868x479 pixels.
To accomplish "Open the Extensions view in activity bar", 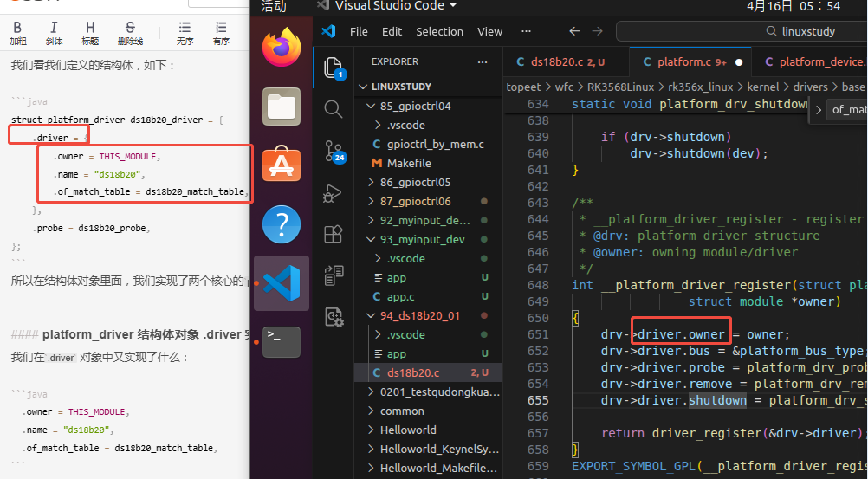I will click(334, 234).
